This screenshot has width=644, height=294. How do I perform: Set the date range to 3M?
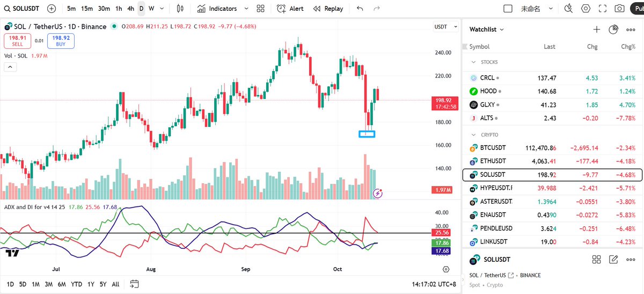[49, 284]
